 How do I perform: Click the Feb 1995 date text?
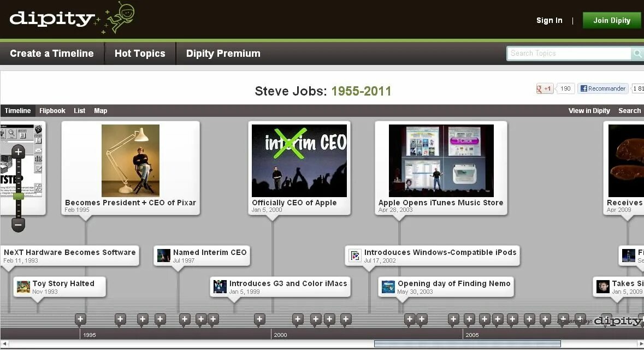(x=77, y=210)
